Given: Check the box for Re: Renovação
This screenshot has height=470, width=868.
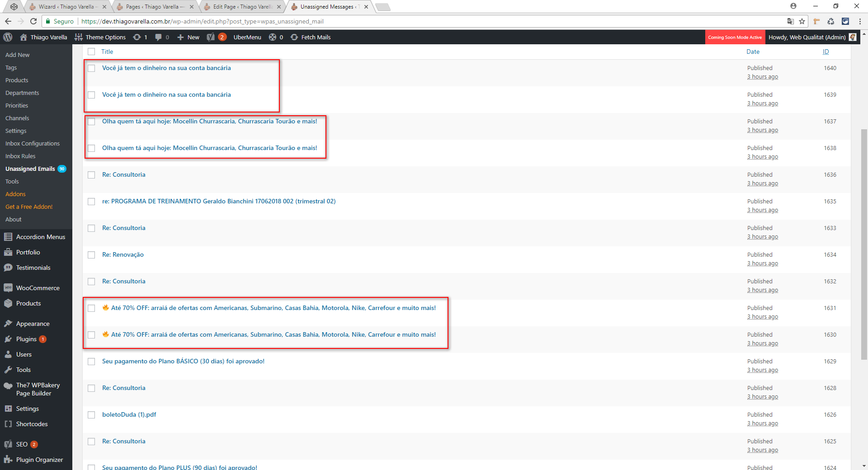Looking at the screenshot, I should [91, 255].
